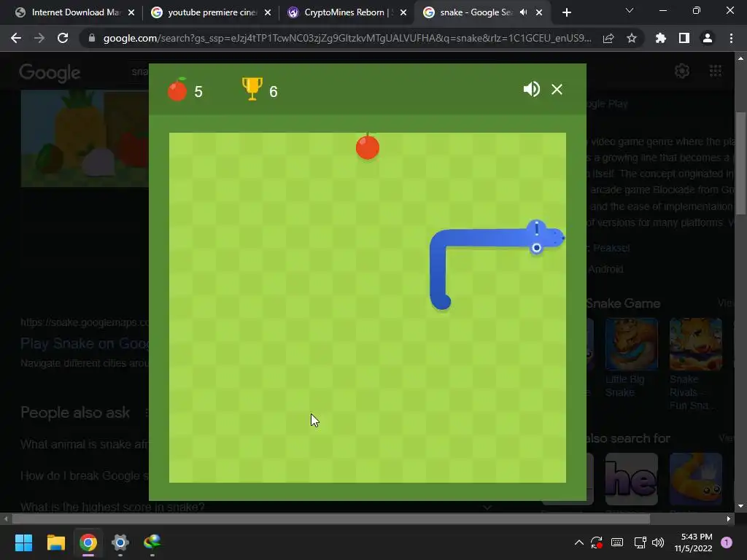Switch to Internet Download Manager tab
The image size is (747, 560).
pyautogui.click(x=75, y=12)
